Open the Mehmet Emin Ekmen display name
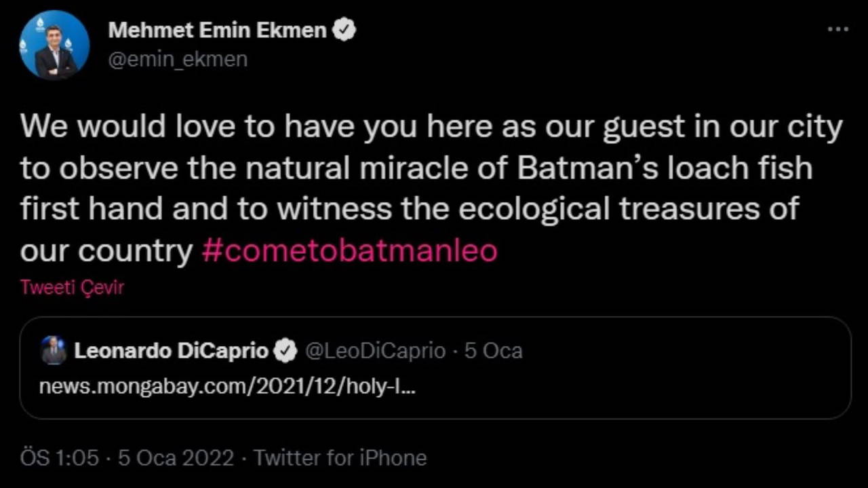The width and height of the screenshot is (868, 488). tap(217, 30)
